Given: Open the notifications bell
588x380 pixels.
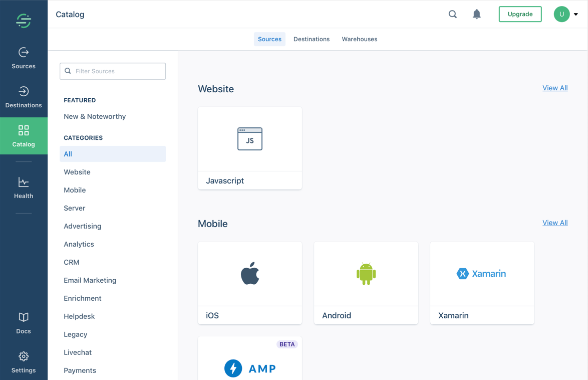Looking at the screenshot, I should [x=476, y=14].
